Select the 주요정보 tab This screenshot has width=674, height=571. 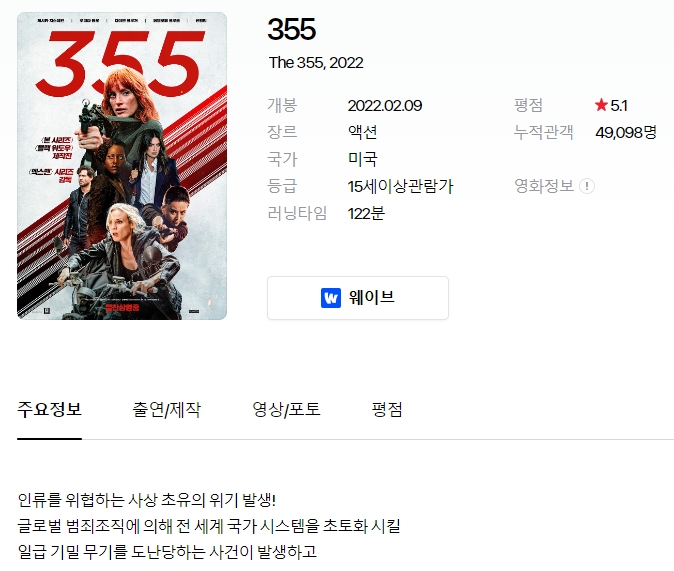point(49,409)
